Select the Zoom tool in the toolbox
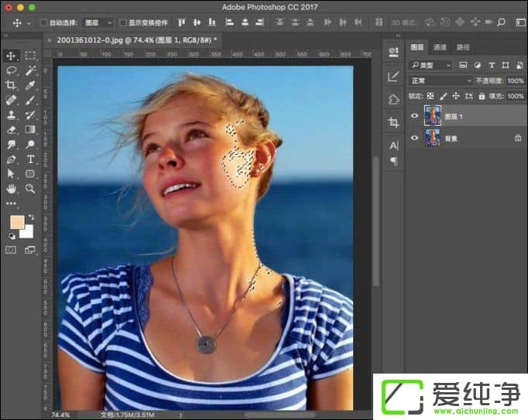The image size is (528, 420). (x=31, y=189)
